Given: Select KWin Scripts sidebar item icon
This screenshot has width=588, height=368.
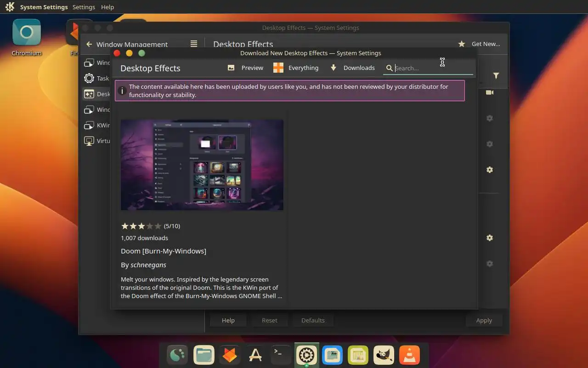Looking at the screenshot, I should point(89,125).
